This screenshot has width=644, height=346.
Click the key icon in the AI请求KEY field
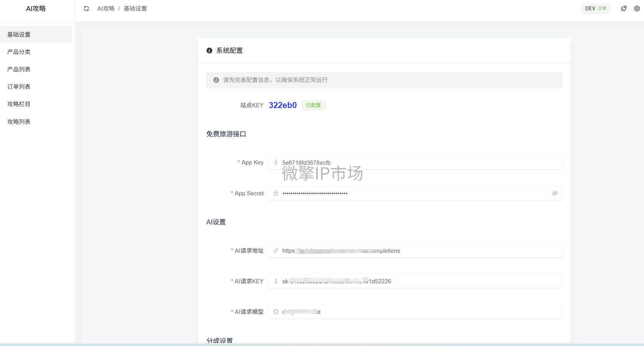(275, 281)
